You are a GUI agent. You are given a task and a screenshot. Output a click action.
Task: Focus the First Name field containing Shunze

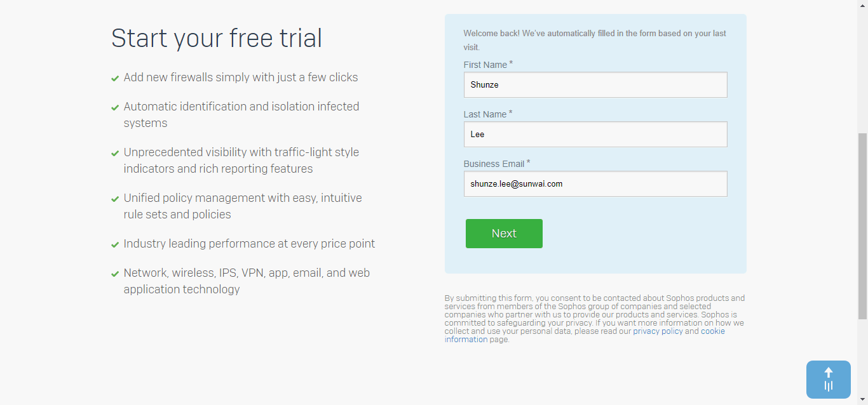pos(595,84)
